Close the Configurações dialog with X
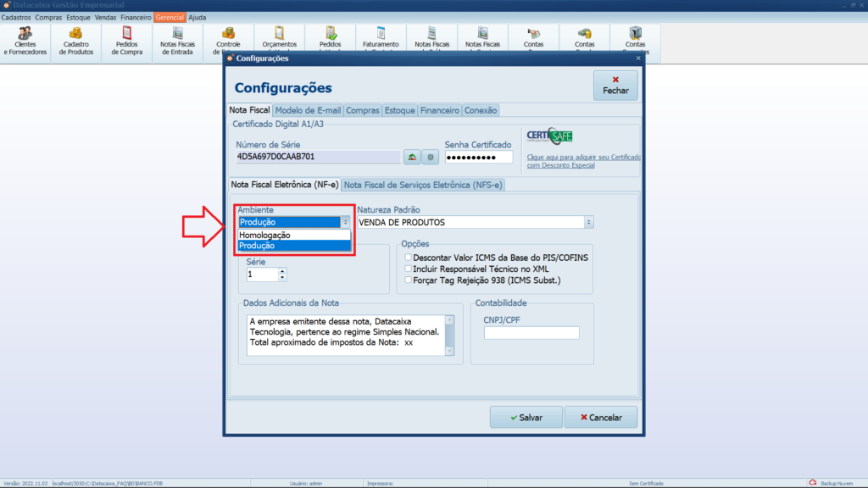 [637, 58]
